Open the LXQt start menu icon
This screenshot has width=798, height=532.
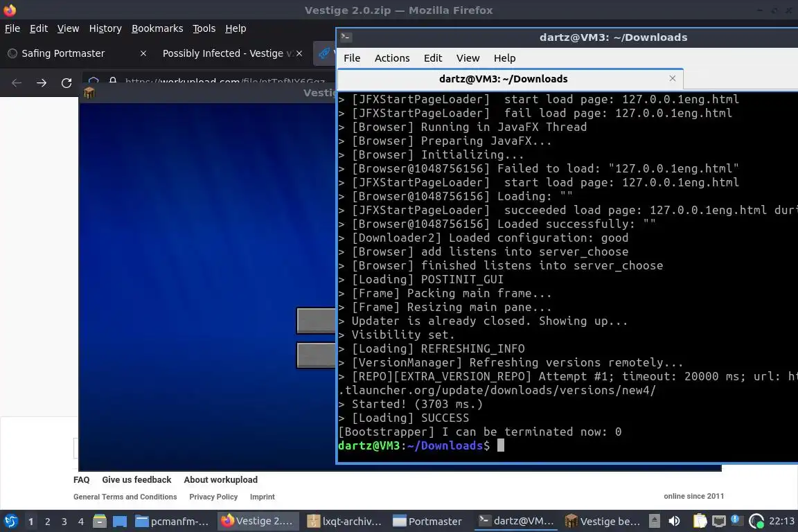point(10,521)
